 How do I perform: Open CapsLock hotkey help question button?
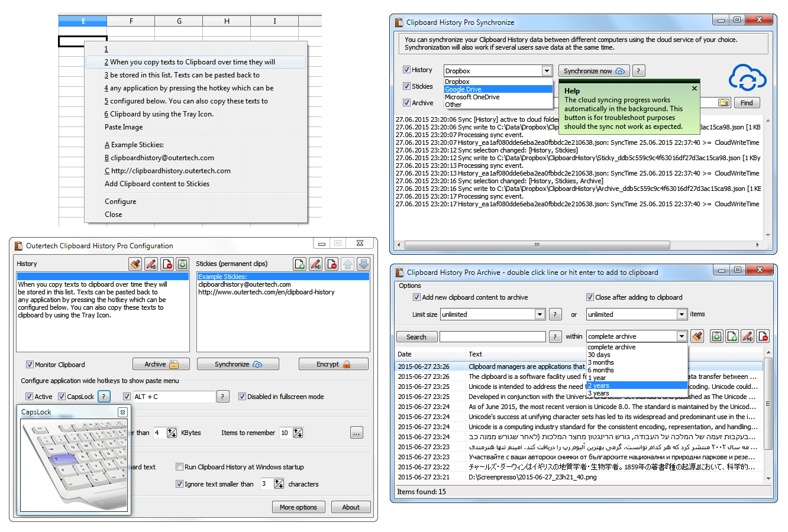click(x=104, y=397)
